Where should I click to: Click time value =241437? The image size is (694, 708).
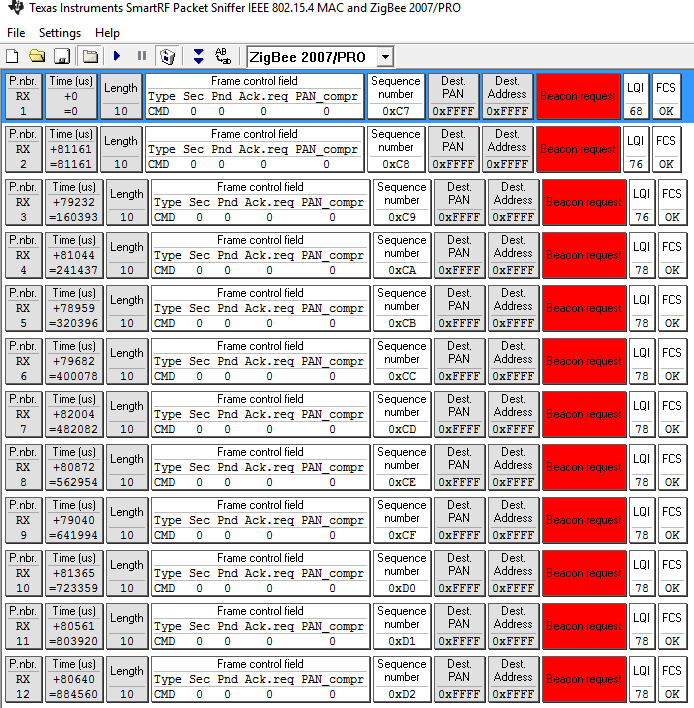pos(74,270)
